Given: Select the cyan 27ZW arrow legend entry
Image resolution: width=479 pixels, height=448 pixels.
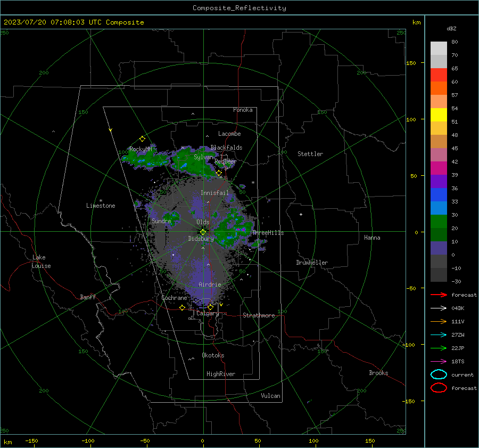Looking at the screenshot, I should pyautogui.click(x=439, y=335).
